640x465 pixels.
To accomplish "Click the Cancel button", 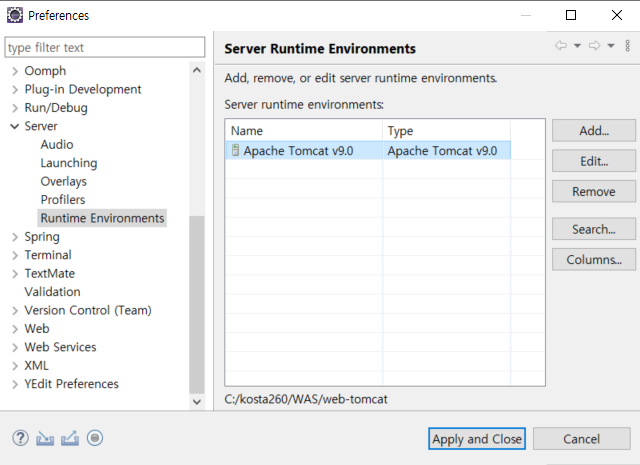I will [x=582, y=439].
